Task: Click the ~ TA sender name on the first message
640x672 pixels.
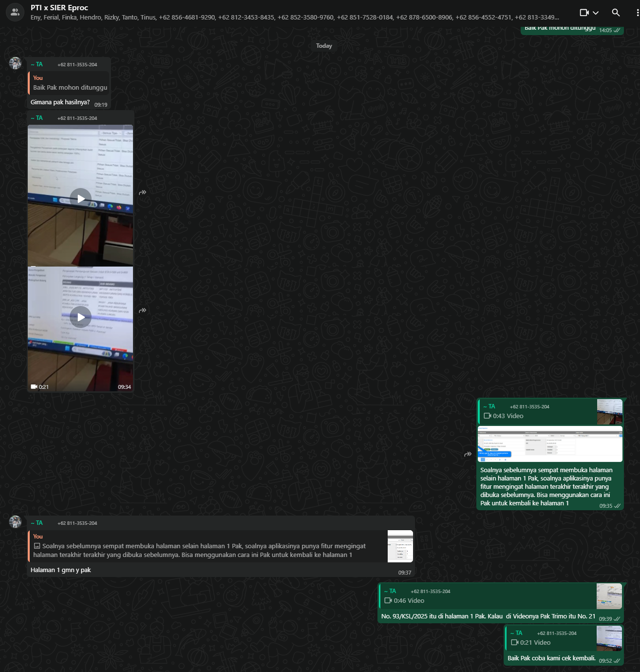Action: click(37, 64)
